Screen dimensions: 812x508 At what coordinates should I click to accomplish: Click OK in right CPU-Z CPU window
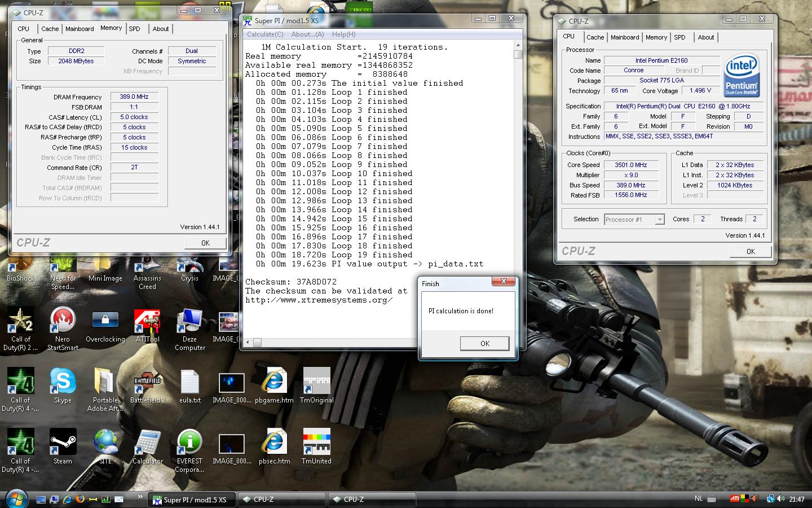point(751,251)
